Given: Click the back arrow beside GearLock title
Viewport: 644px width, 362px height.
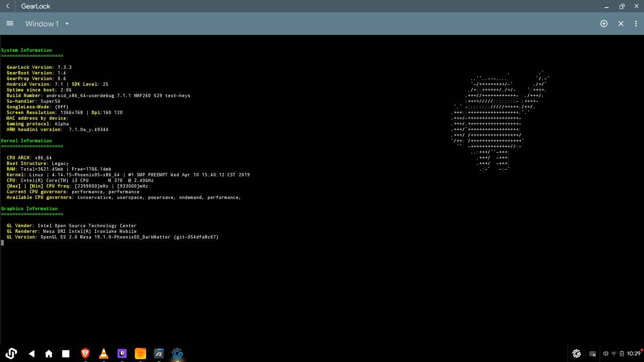Looking at the screenshot, I should pos(8,6).
